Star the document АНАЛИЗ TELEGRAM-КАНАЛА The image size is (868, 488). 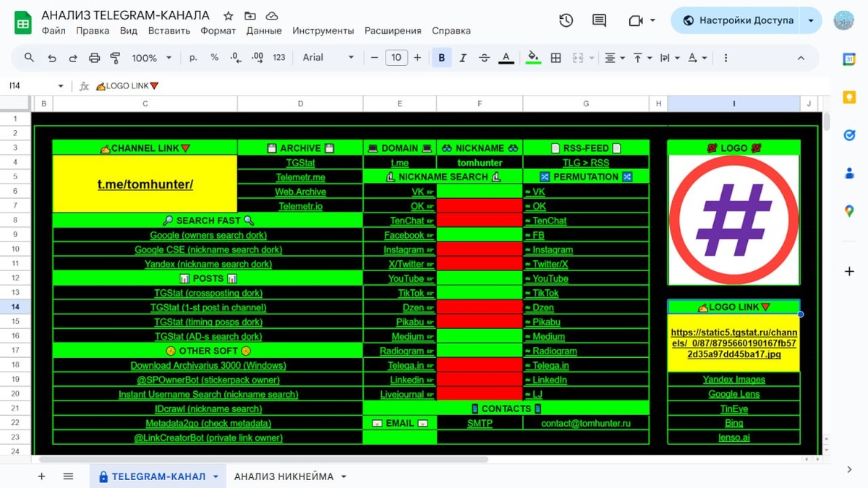click(229, 15)
